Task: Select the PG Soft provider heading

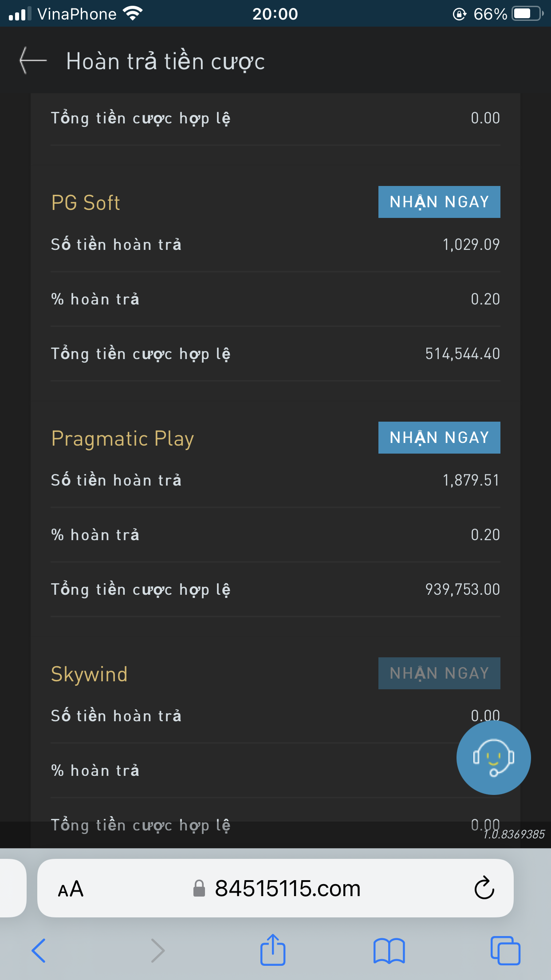Action: point(86,203)
